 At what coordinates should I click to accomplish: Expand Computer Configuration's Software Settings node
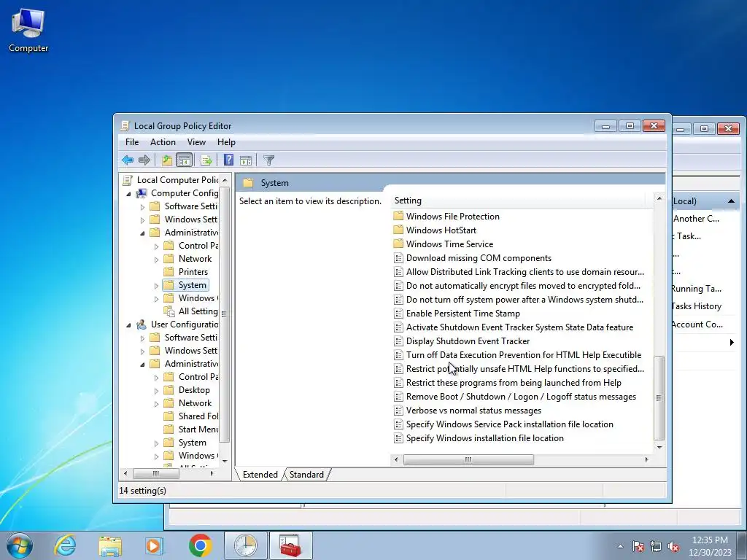pyautogui.click(x=142, y=206)
